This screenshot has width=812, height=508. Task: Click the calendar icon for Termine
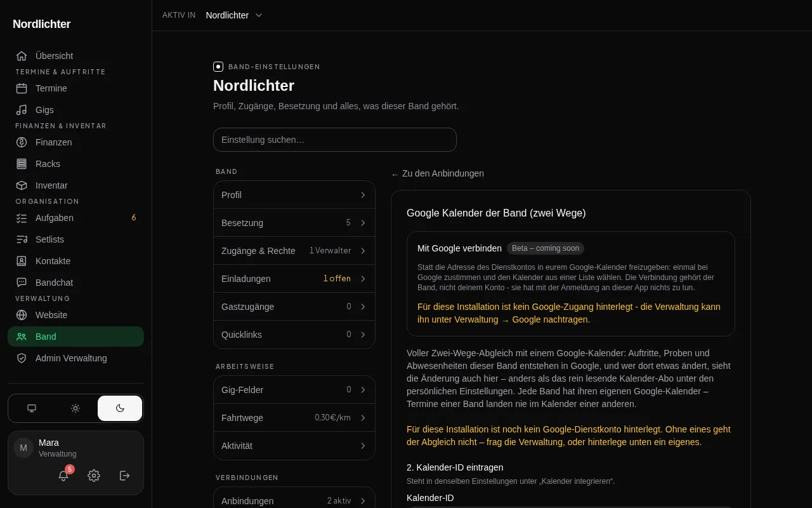coord(22,88)
